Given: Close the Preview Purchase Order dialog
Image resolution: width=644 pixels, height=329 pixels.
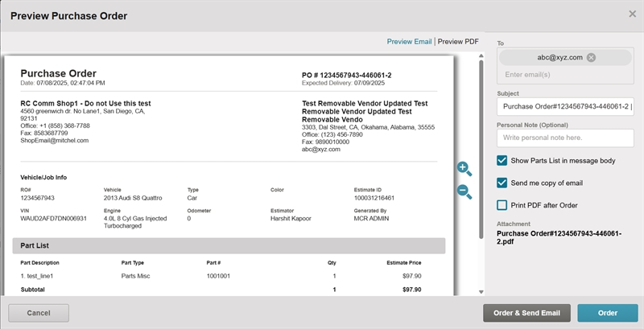Looking at the screenshot, I should click(x=632, y=14).
